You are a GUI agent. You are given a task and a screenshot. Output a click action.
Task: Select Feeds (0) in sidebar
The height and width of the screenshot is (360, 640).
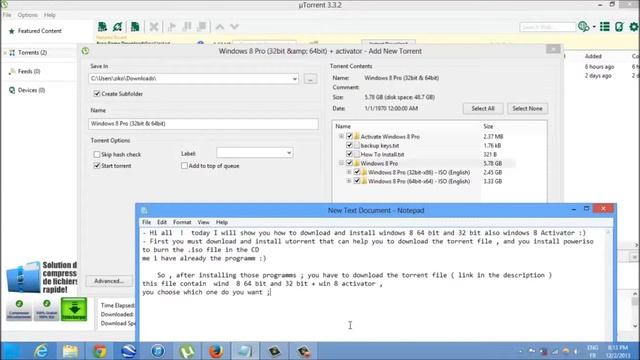tap(29, 71)
